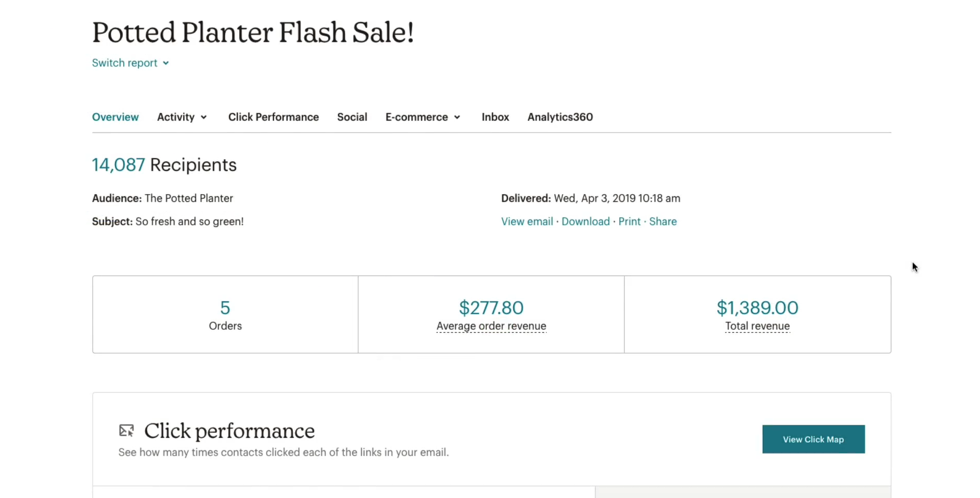This screenshot has height=498, width=980.
Task: Click the Print link
Action: [x=629, y=222]
